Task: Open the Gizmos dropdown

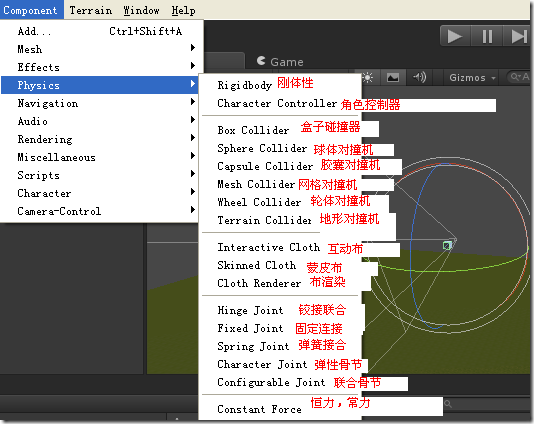Action: [472, 78]
